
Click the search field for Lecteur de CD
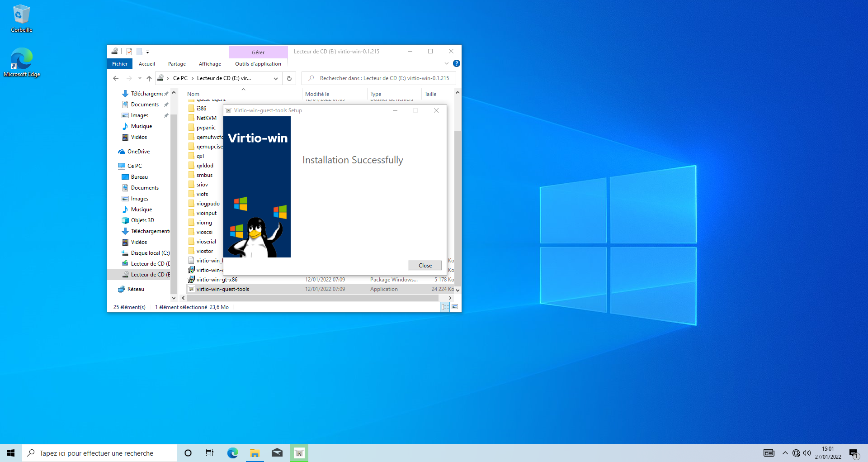(x=379, y=78)
